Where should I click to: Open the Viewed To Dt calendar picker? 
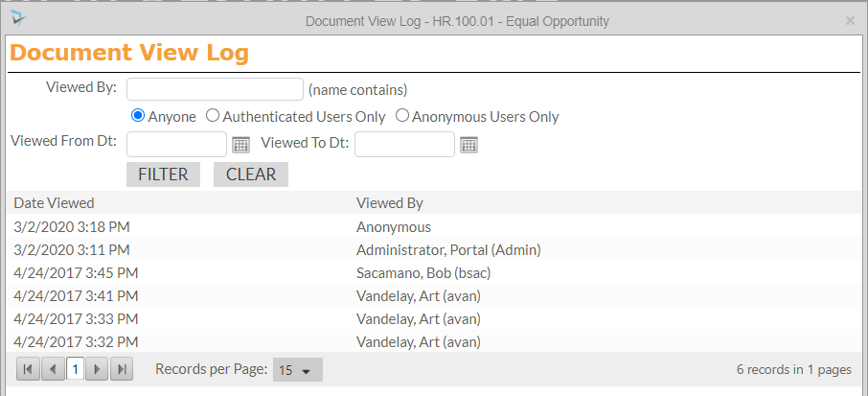468,145
